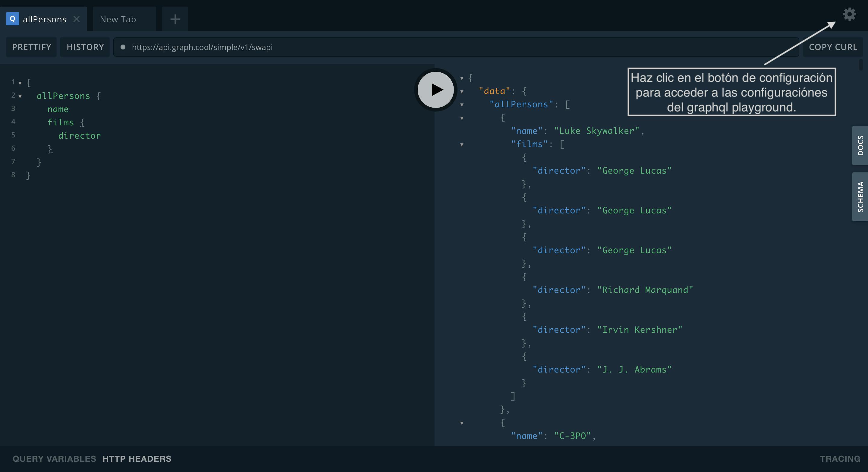Close the allPersons tab
The height and width of the screenshot is (472, 868).
77,19
